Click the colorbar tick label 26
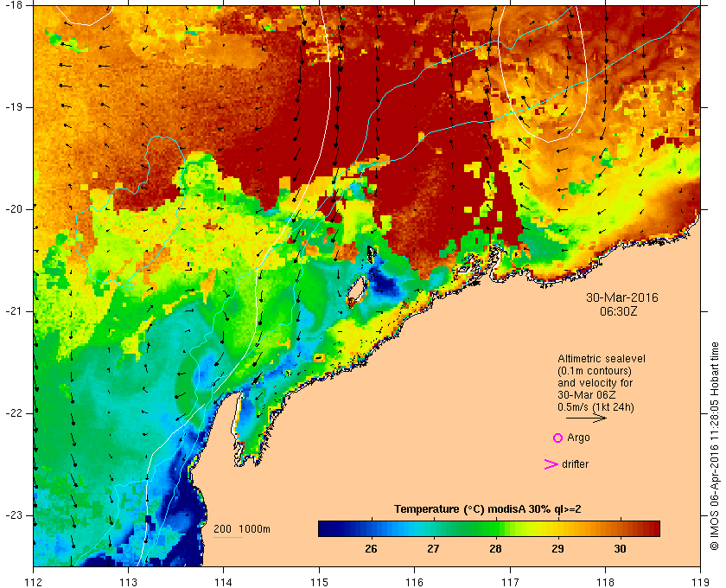Screen dimensions: 726x588 pos(371,549)
